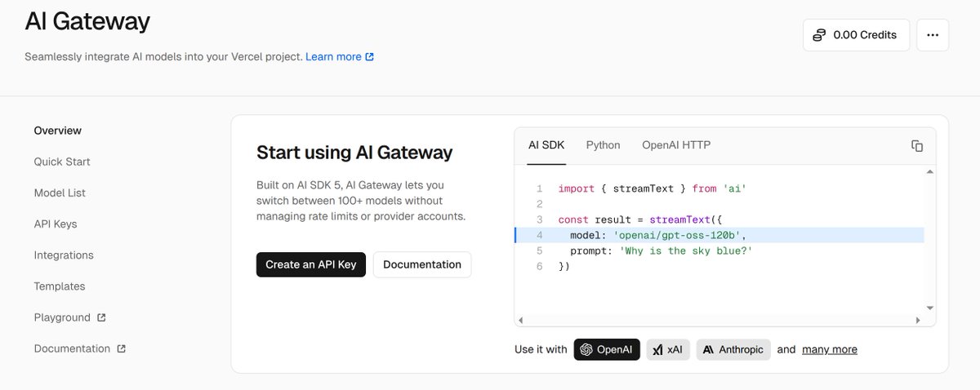980x390 pixels.
Task: Switch to the AI SDK tab
Action: pos(546,145)
